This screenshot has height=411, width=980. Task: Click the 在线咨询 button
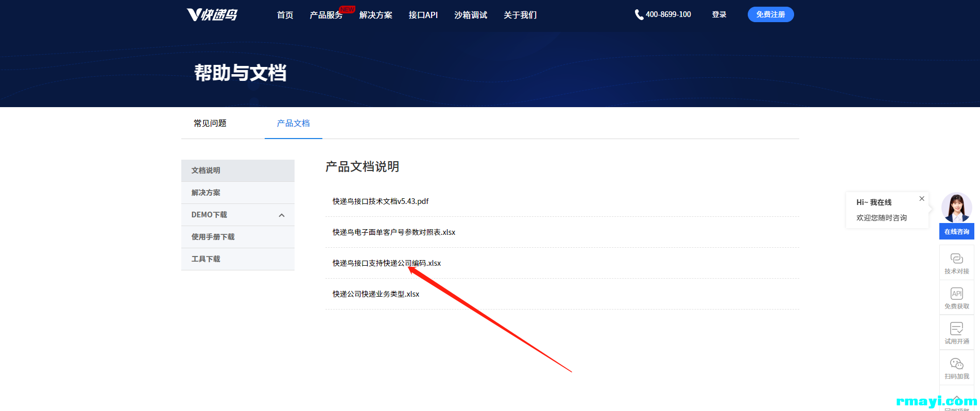point(956,231)
